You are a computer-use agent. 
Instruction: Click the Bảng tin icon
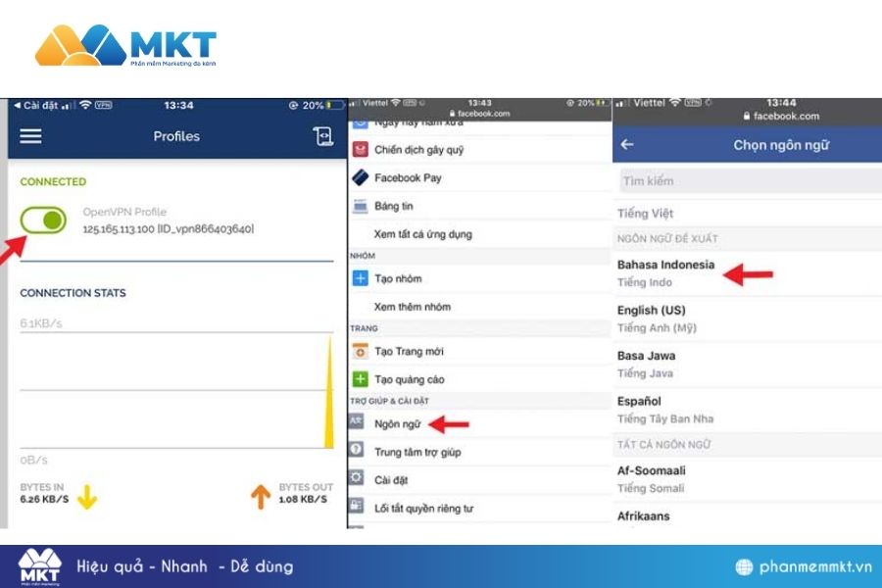pos(360,206)
